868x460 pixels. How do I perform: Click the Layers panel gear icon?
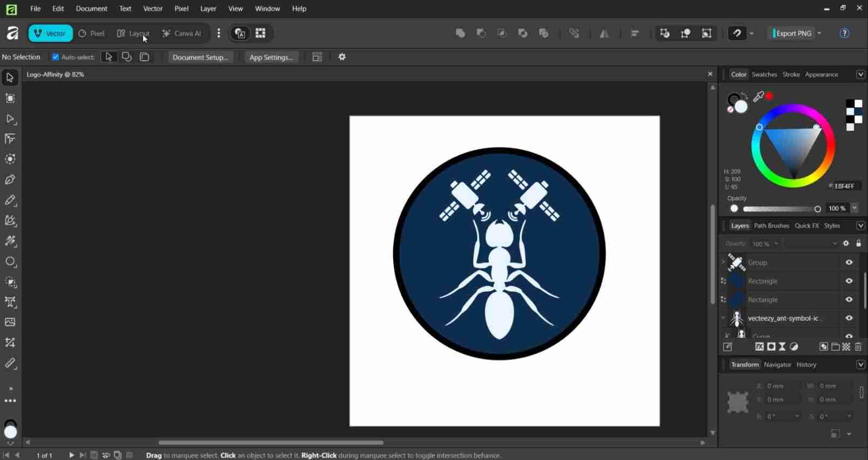tap(846, 244)
